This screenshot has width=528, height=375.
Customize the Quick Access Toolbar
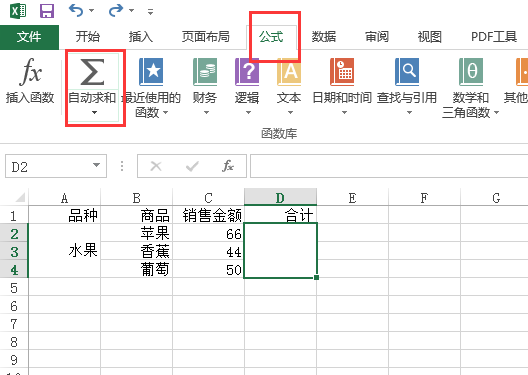coord(150,12)
